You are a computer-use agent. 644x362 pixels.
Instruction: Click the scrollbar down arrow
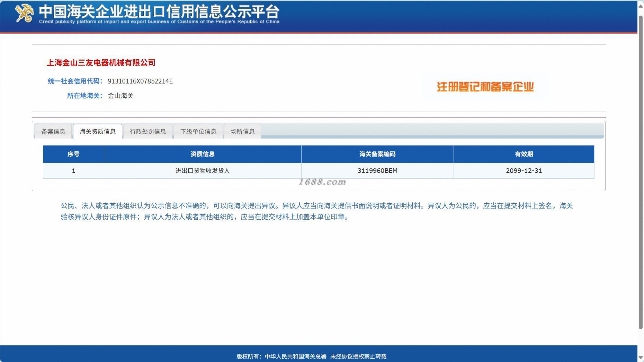(x=641, y=357)
